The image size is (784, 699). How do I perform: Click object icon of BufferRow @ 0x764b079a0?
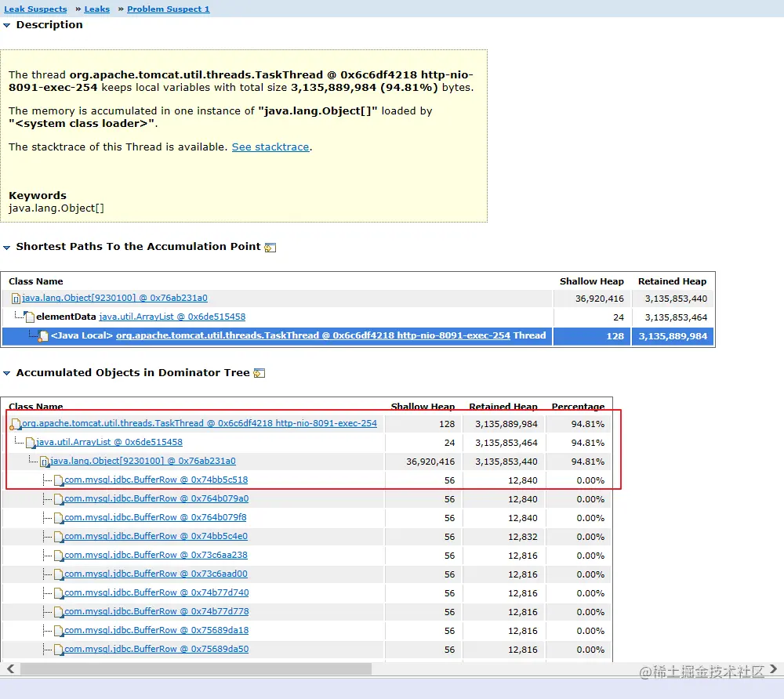click(59, 500)
